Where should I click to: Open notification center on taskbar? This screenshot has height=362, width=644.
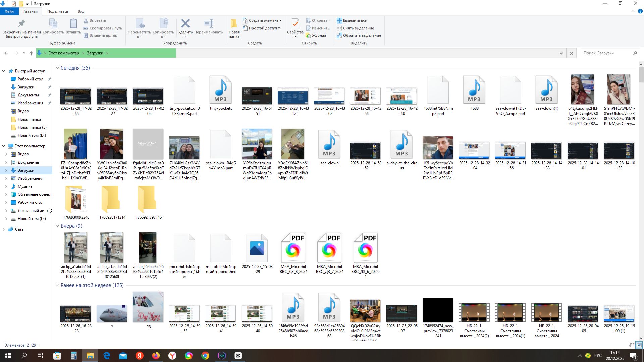tap(634, 355)
